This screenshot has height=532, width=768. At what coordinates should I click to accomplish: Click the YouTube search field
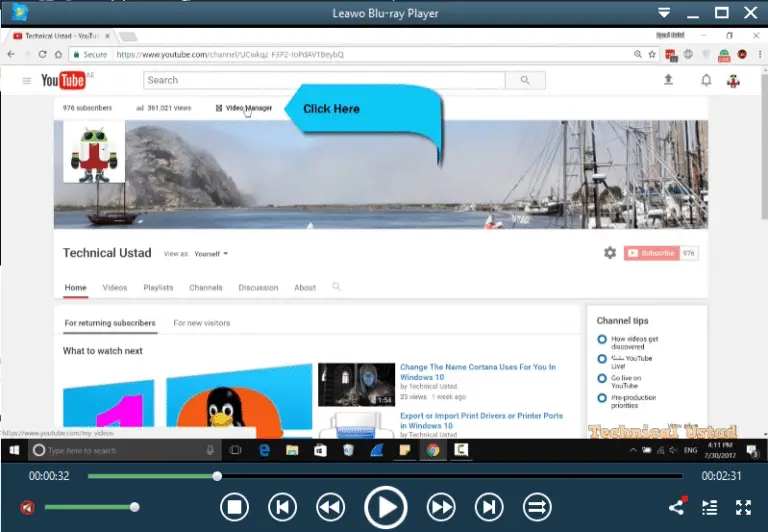[324, 80]
